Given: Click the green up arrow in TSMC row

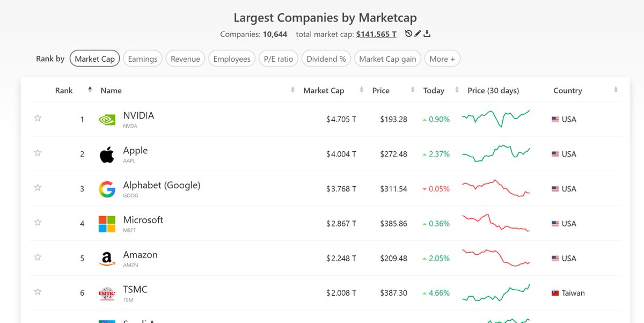Looking at the screenshot, I should (425, 293).
